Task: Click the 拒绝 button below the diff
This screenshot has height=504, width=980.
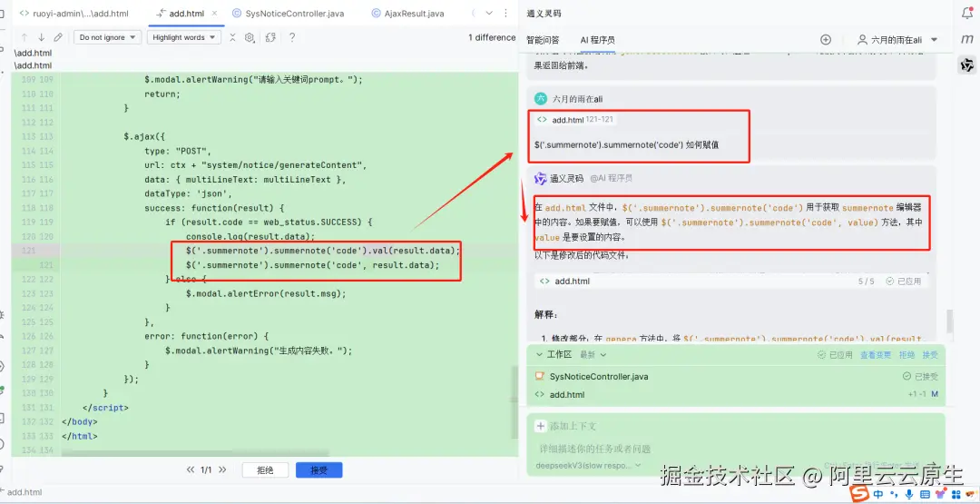Action: point(266,470)
